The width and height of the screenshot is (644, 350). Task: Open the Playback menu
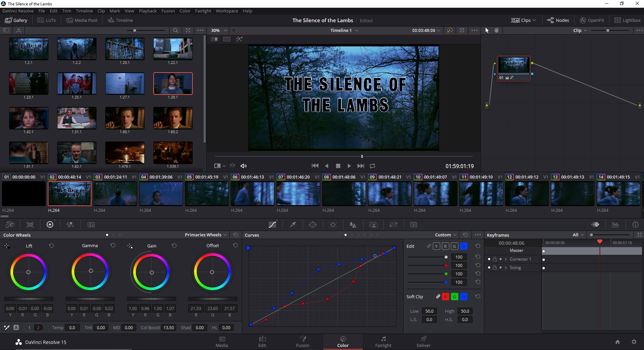tap(148, 11)
